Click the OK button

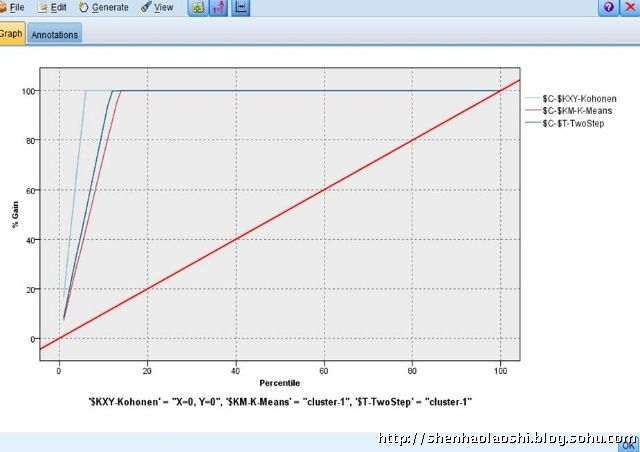click(x=629, y=445)
